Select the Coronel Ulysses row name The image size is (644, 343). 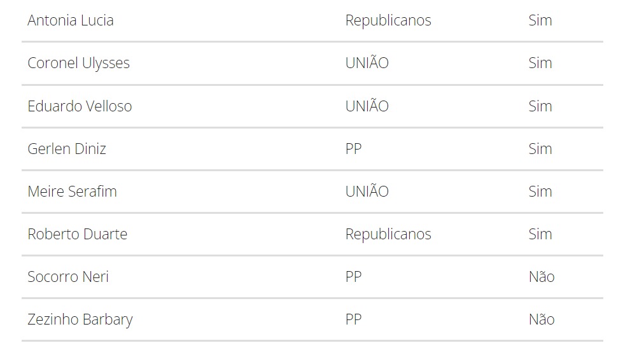click(78, 63)
